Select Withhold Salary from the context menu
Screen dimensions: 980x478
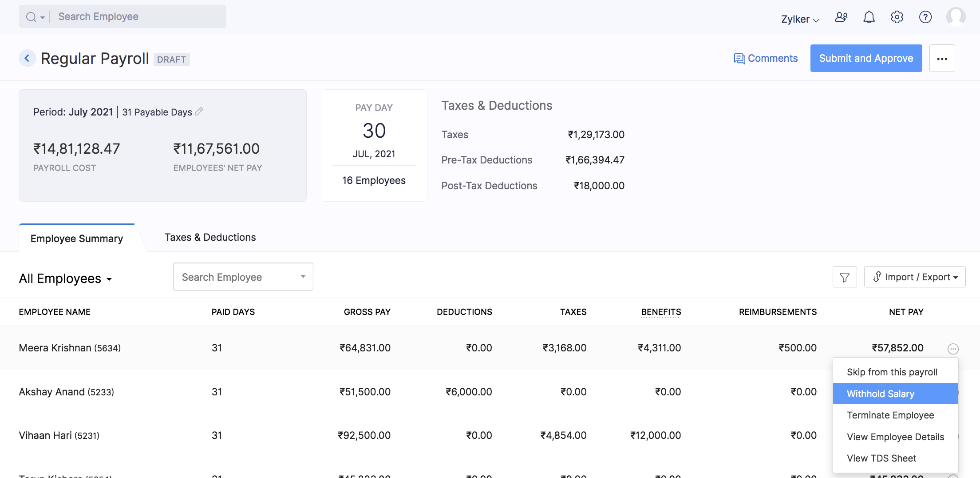(x=895, y=394)
